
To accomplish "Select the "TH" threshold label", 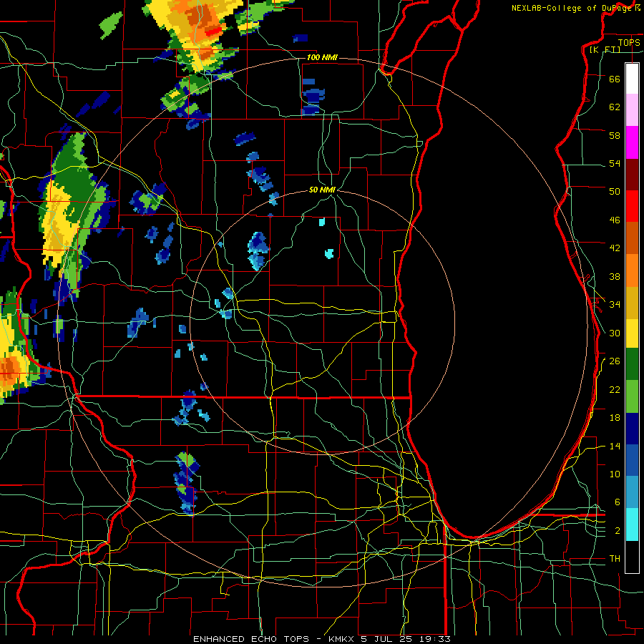I will click(x=615, y=559).
